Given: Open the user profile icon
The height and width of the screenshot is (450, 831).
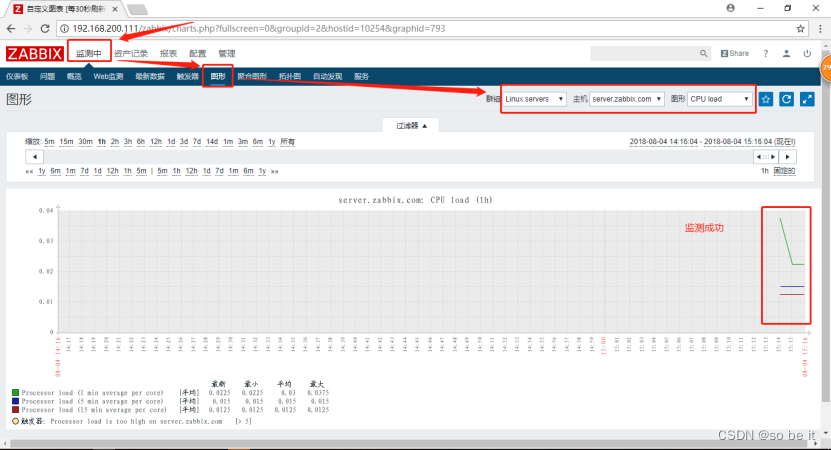Looking at the screenshot, I should click(786, 54).
